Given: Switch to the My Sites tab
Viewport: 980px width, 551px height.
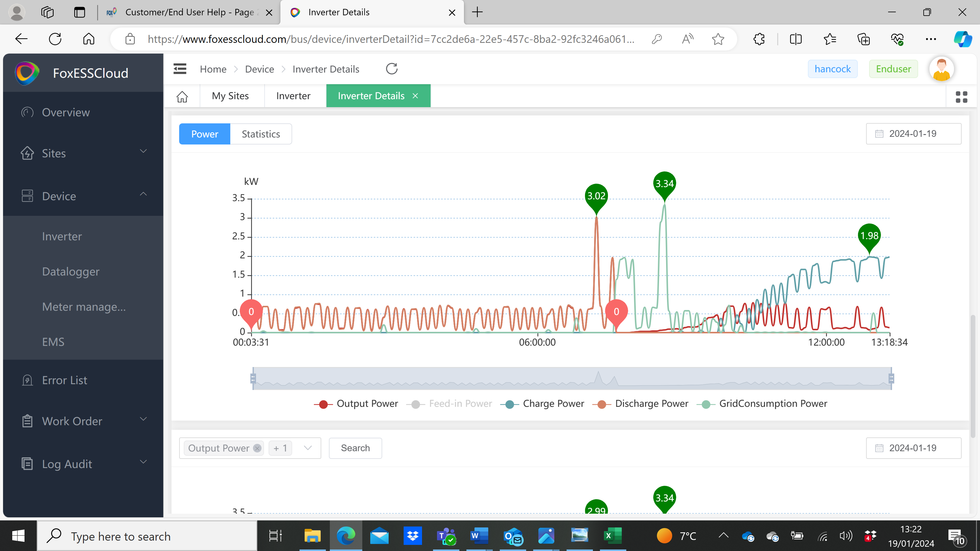Looking at the screenshot, I should coord(230,96).
